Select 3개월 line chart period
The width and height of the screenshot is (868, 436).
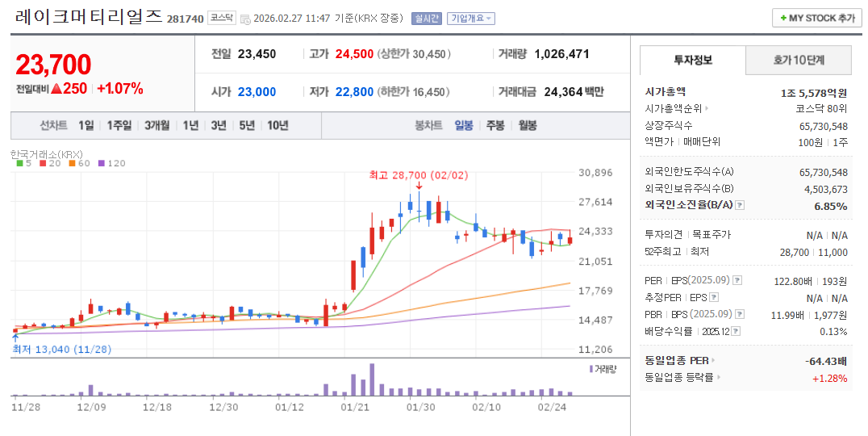pos(156,126)
